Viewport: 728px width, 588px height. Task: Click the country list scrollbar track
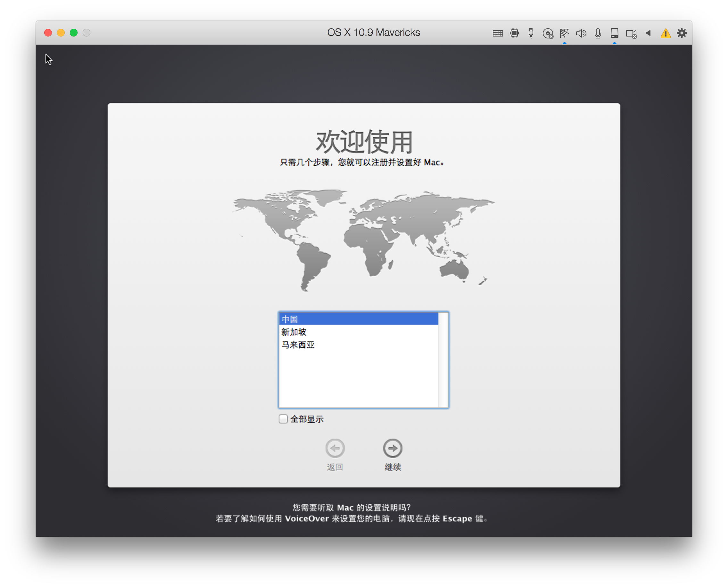coord(443,360)
